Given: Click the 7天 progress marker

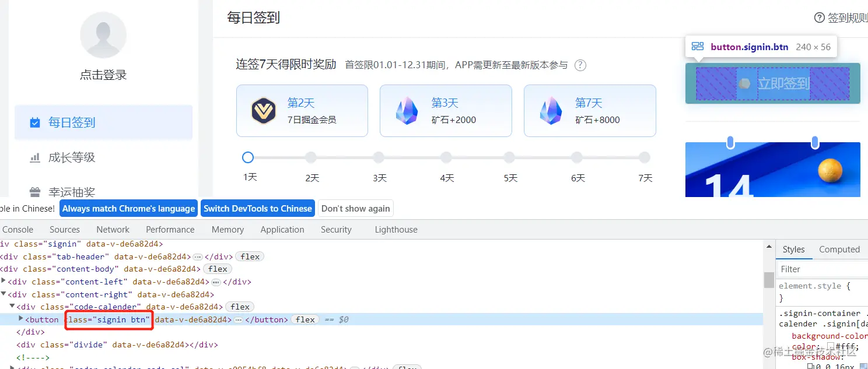Looking at the screenshot, I should coord(645,157).
